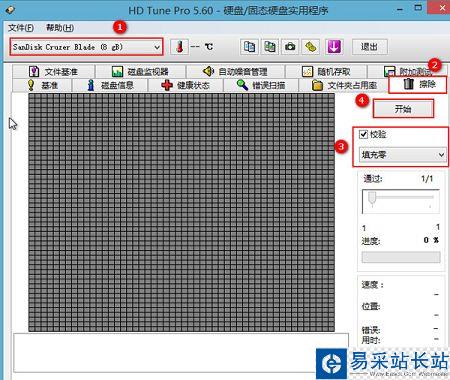Click the 速度 speed label

pyautogui.click(x=372, y=285)
